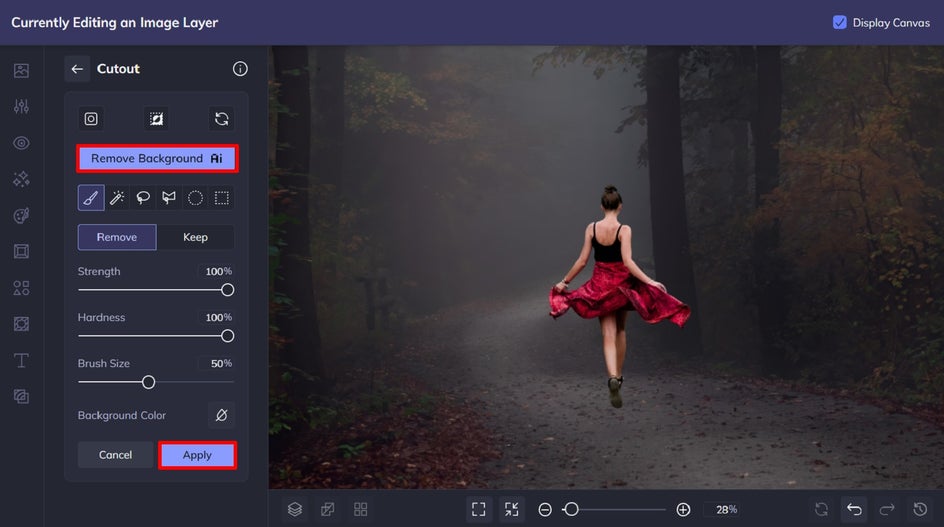This screenshot has width=944, height=527.
Task: Click the Brush Size 50% value field
Action: [217, 363]
